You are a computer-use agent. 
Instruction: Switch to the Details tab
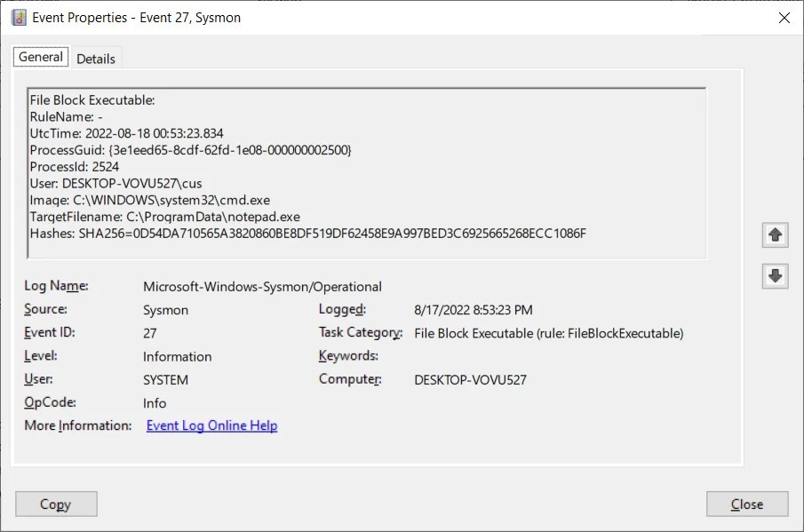click(96, 59)
